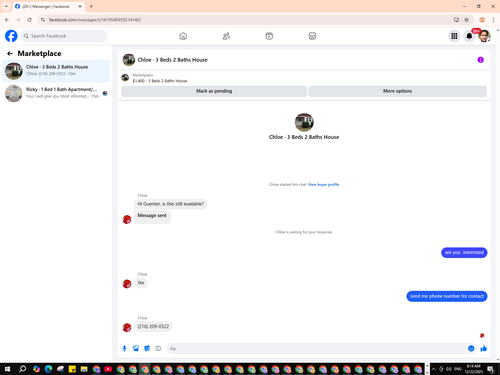Reload the Facebook page
Image resolution: width=500 pixels, height=375 pixels.
click(29, 20)
